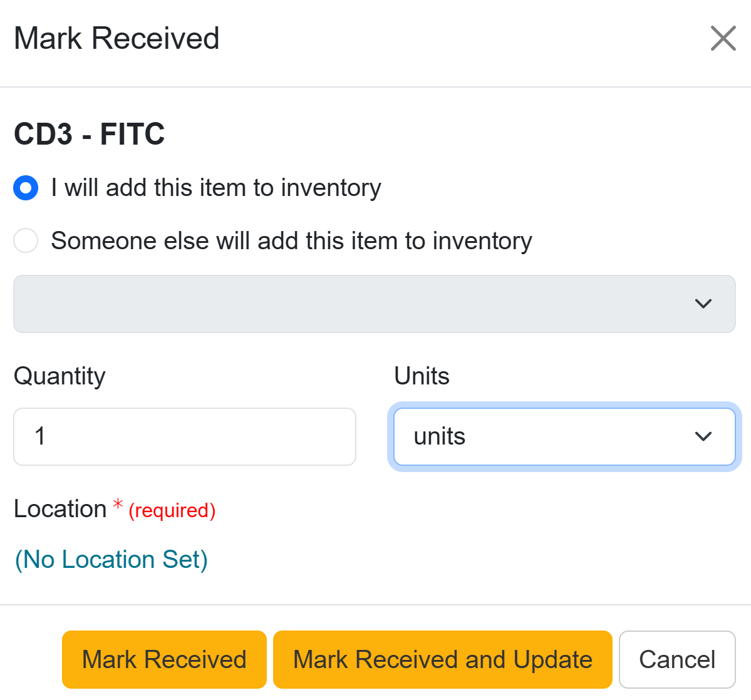Cancel the Mark Received dialog
This screenshot has width=751, height=700.
pos(676,659)
